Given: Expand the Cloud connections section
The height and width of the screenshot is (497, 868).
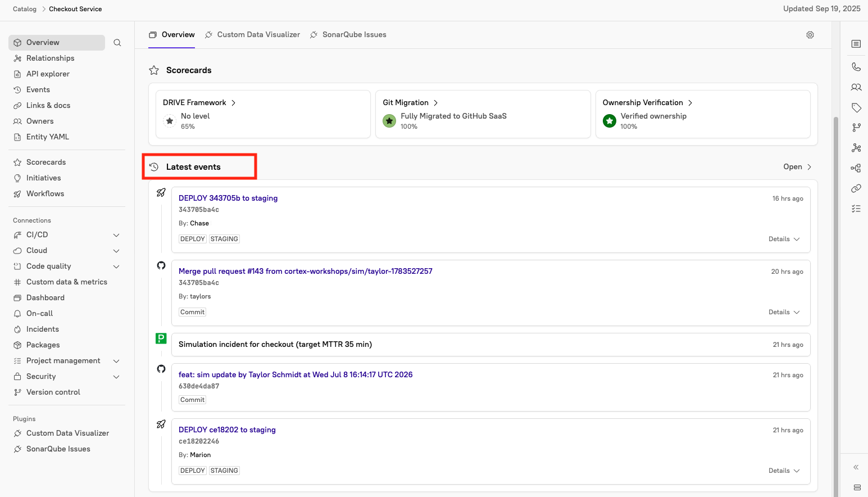Looking at the screenshot, I should pyautogui.click(x=116, y=251).
